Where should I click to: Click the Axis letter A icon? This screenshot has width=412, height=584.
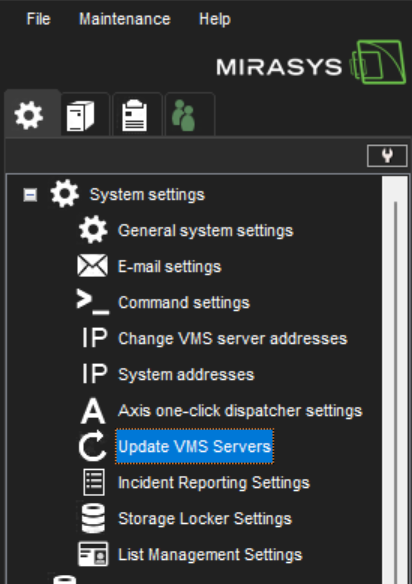(93, 410)
